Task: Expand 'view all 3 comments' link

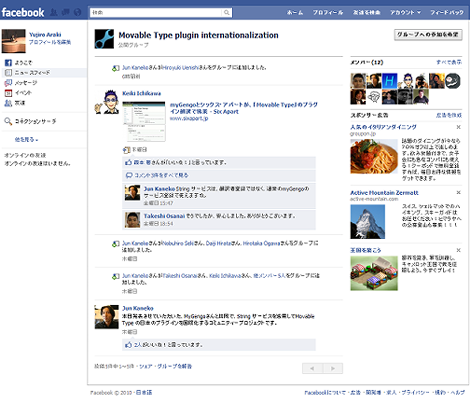Action: [x=161, y=175]
